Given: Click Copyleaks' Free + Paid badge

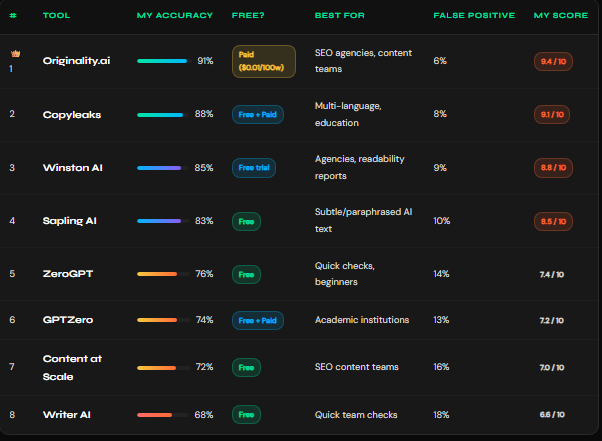Looking at the screenshot, I should click(x=258, y=114).
